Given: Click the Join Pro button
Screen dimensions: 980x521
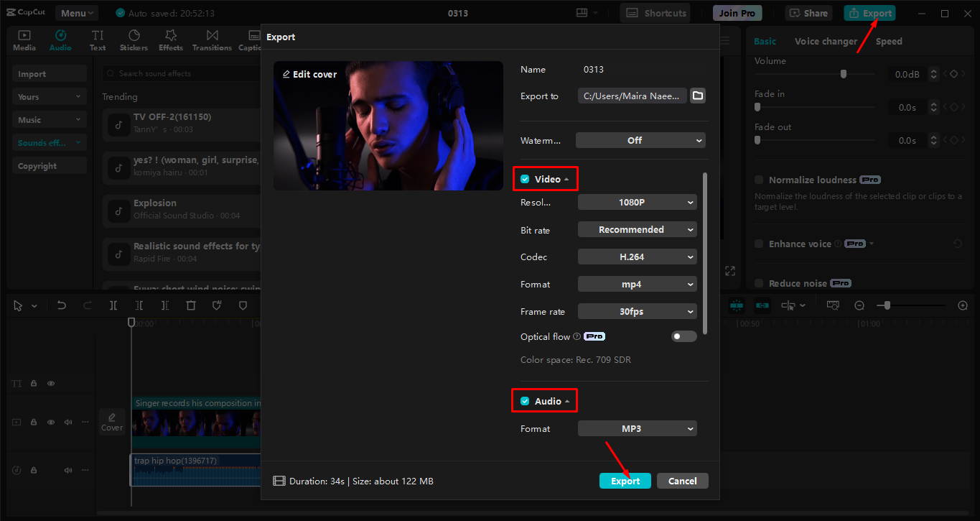Looking at the screenshot, I should pos(737,12).
